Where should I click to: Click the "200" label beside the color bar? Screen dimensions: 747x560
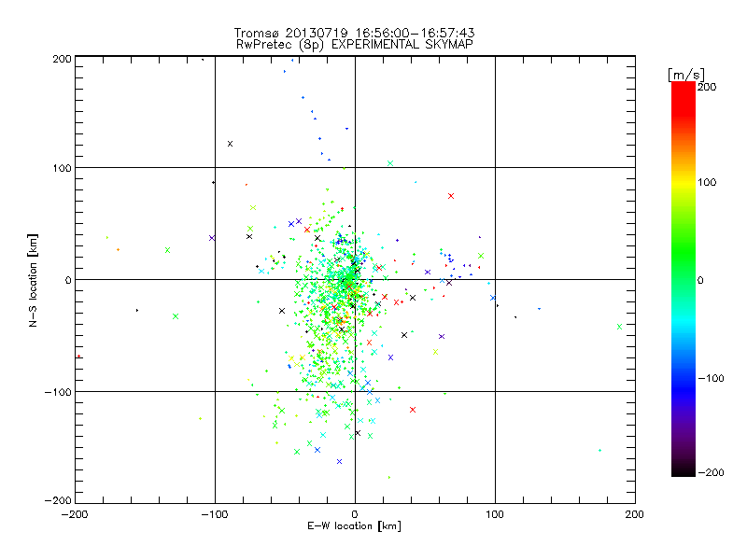point(707,87)
